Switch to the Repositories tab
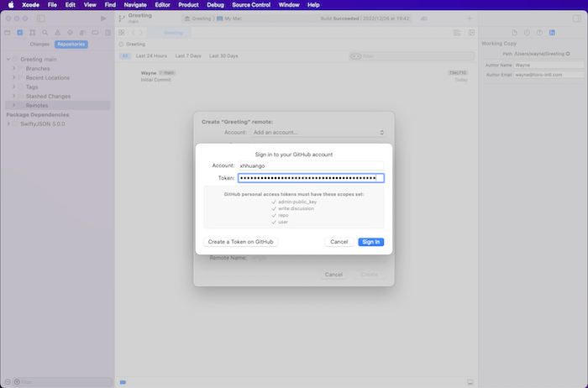This screenshot has height=388, width=588. click(x=71, y=45)
